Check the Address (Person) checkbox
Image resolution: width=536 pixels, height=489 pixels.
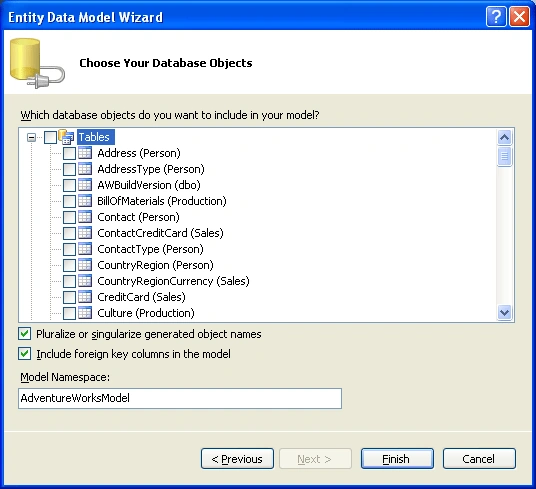tap(69, 153)
